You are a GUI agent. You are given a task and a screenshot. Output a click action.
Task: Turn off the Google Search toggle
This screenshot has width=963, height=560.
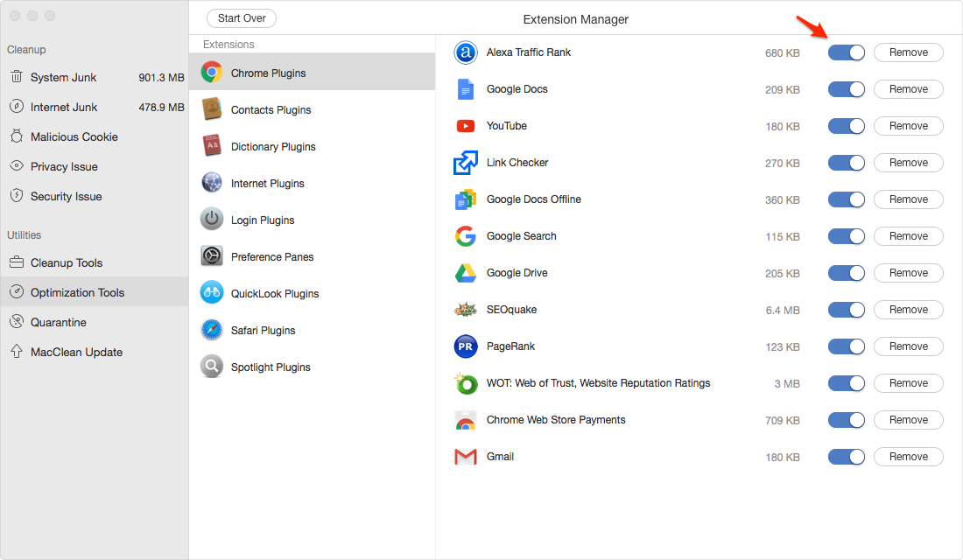coord(847,236)
